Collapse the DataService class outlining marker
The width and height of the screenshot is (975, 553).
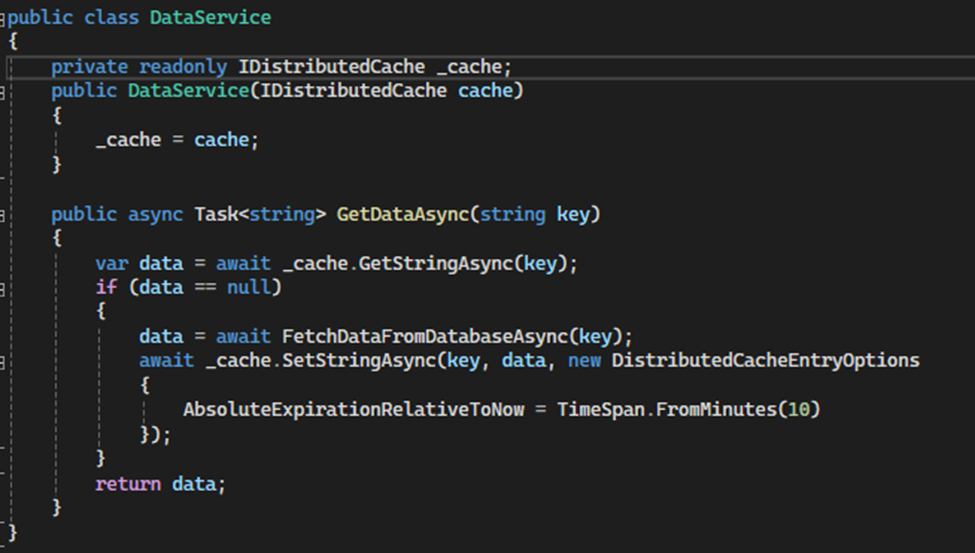pyautogui.click(x=2, y=20)
